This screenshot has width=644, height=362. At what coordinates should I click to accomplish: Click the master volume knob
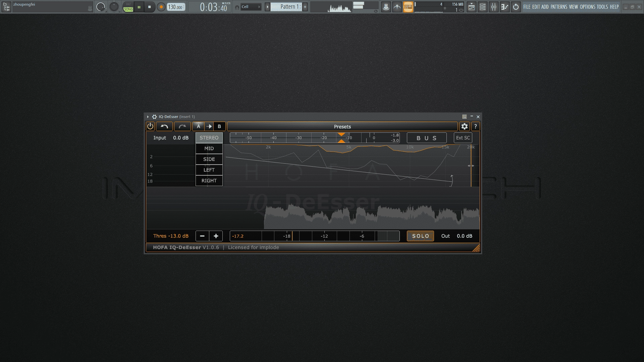(x=101, y=7)
